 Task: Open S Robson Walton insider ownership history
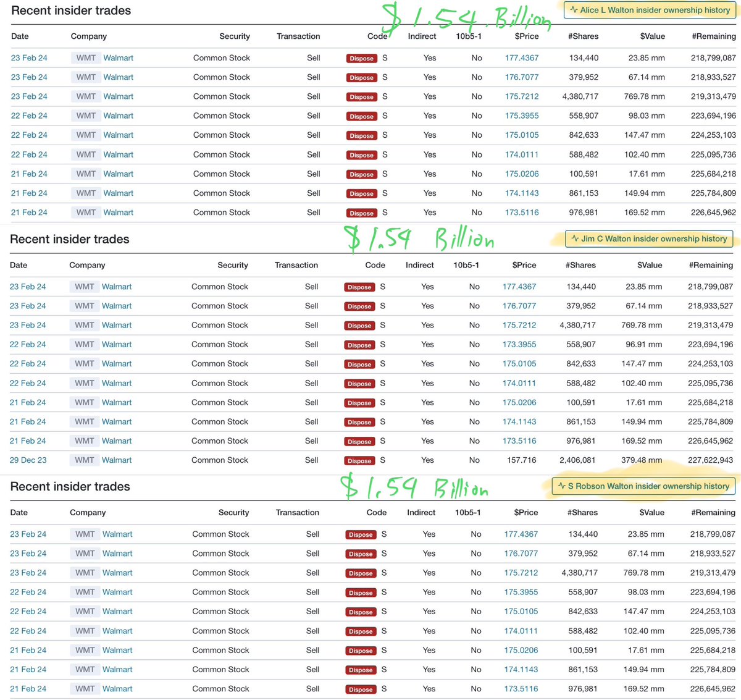[x=643, y=486]
